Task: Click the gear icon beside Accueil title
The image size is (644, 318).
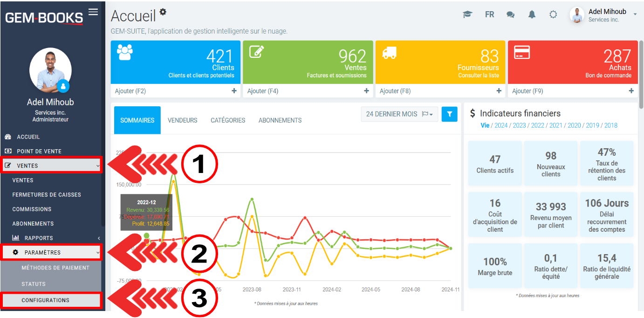Action: [x=163, y=12]
